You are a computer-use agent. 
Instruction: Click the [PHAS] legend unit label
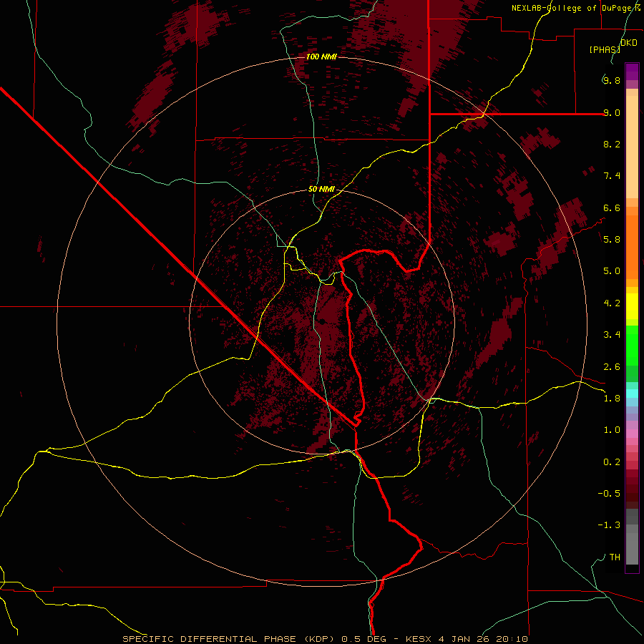[605, 49]
